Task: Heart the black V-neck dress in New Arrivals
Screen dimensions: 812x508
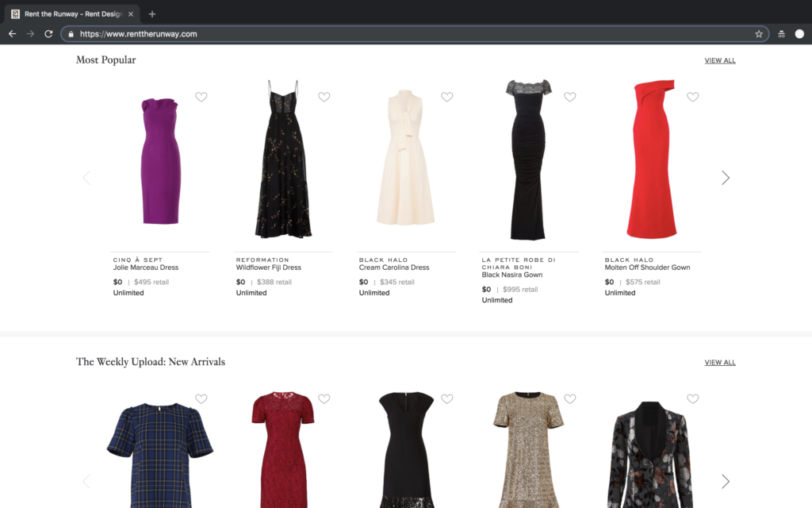Action: tap(447, 398)
